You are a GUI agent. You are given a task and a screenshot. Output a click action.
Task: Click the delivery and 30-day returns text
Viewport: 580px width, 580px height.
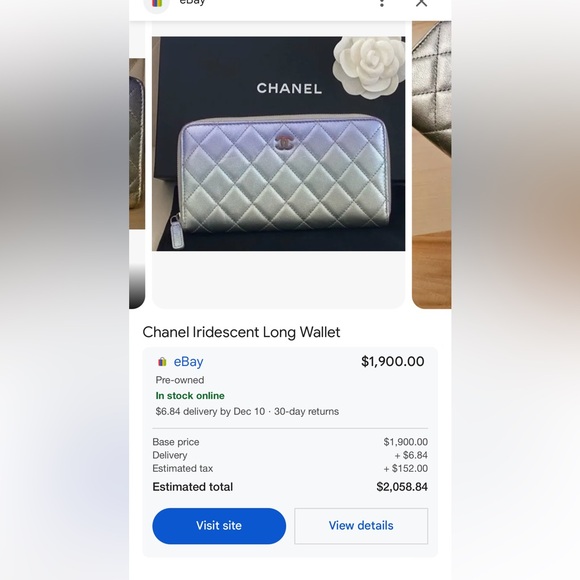pyautogui.click(x=247, y=411)
